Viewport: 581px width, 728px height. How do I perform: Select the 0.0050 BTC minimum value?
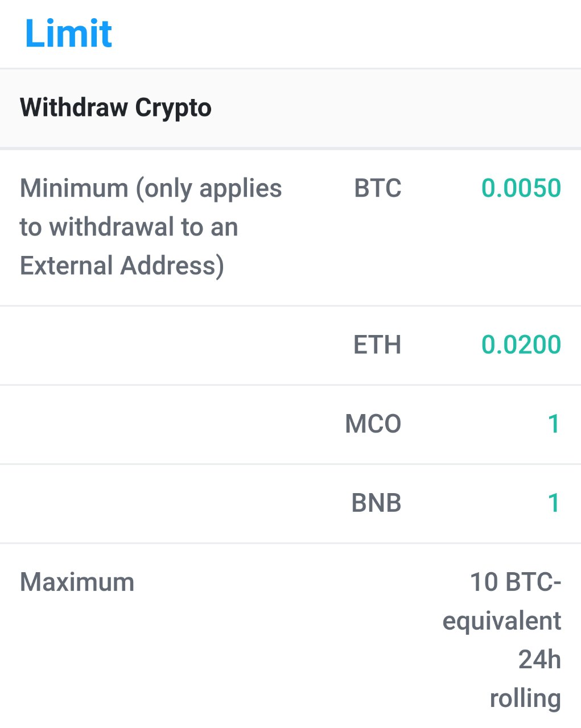(x=521, y=188)
